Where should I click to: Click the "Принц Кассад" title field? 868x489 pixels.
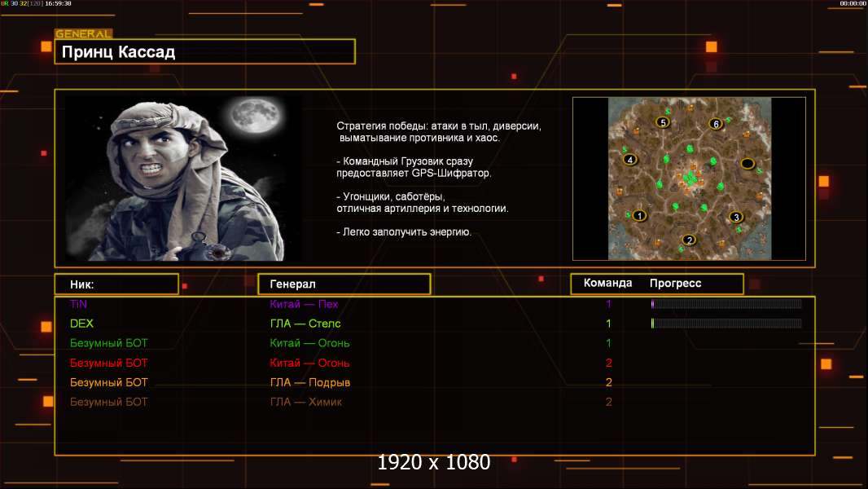[204, 52]
